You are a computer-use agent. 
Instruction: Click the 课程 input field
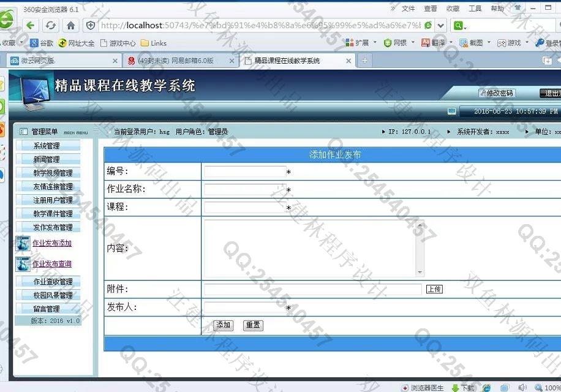[x=245, y=208]
